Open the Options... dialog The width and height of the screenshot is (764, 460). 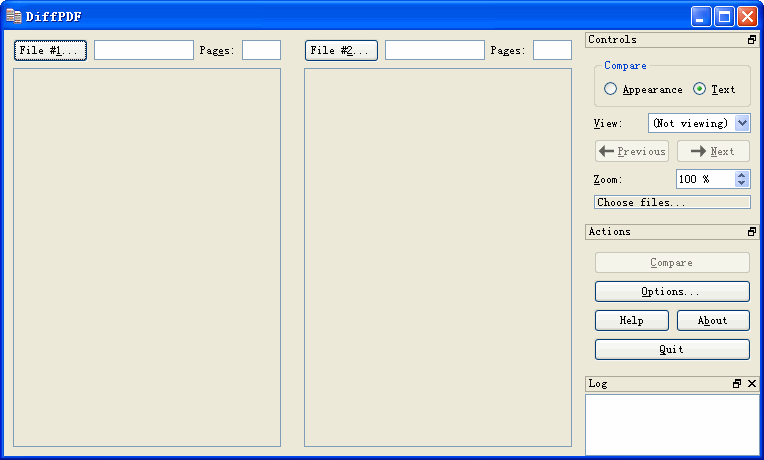point(672,291)
